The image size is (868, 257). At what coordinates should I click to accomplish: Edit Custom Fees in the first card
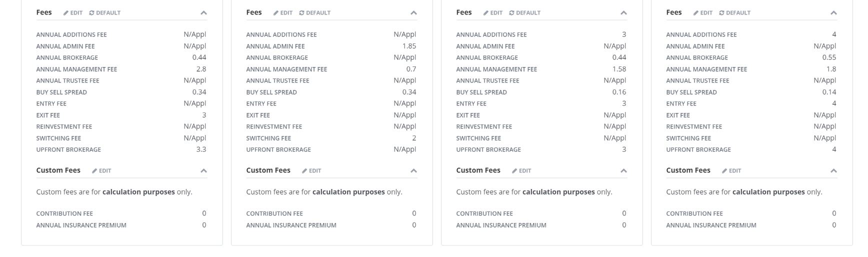pos(101,171)
